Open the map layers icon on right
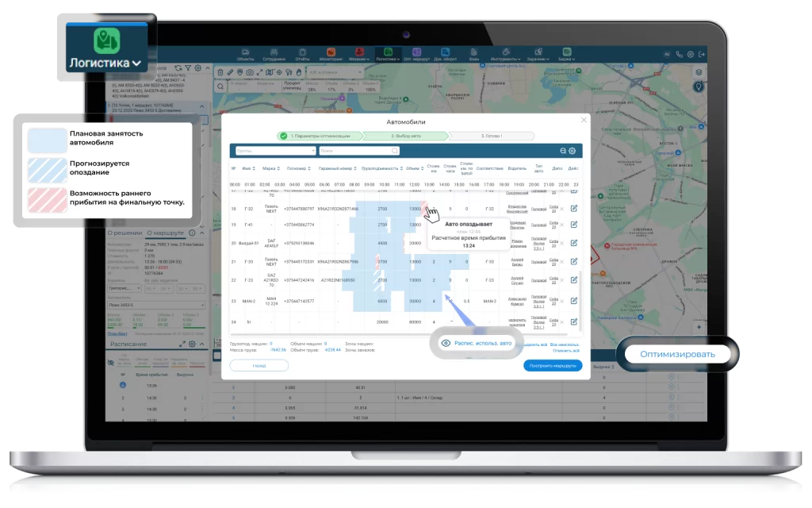 click(698, 71)
